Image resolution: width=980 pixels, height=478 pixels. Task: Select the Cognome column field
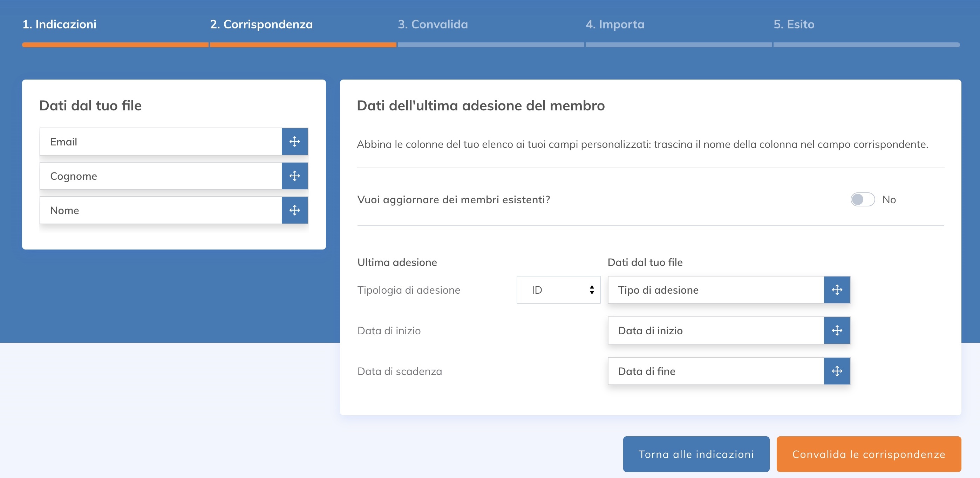[x=161, y=176]
